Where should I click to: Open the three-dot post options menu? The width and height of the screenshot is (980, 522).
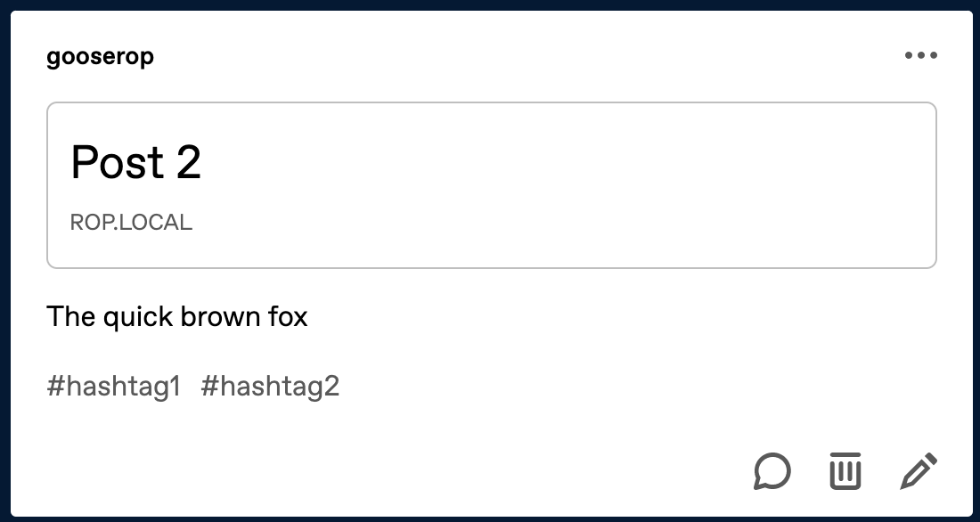click(x=920, y=56)
